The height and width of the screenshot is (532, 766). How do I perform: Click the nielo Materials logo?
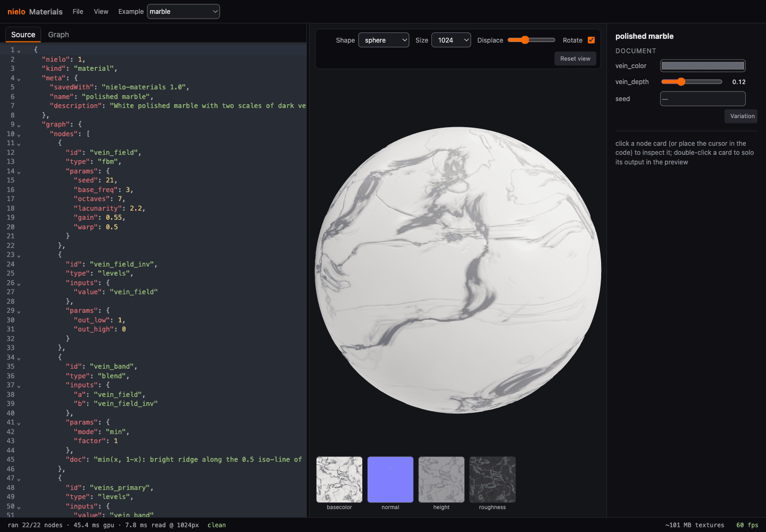click(35, 12)
